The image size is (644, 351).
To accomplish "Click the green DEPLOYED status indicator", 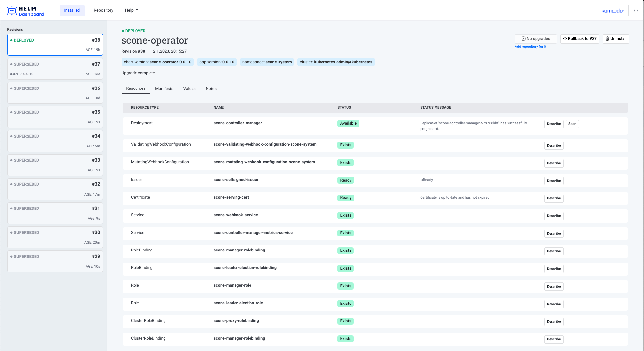I will click(x=123, y=31).
